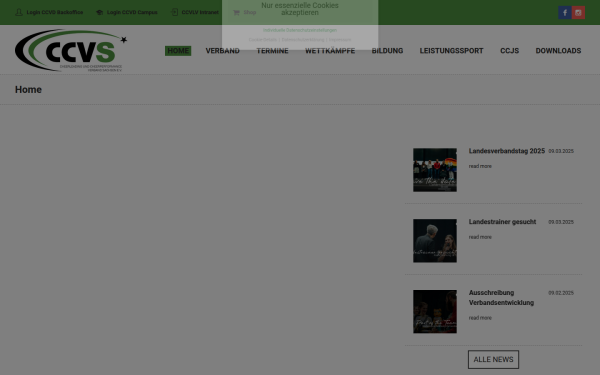The height and width of the screenshot is (375, 600).
Task: Open Cookie-Details link in banner
Action: [x=262, y=39]
